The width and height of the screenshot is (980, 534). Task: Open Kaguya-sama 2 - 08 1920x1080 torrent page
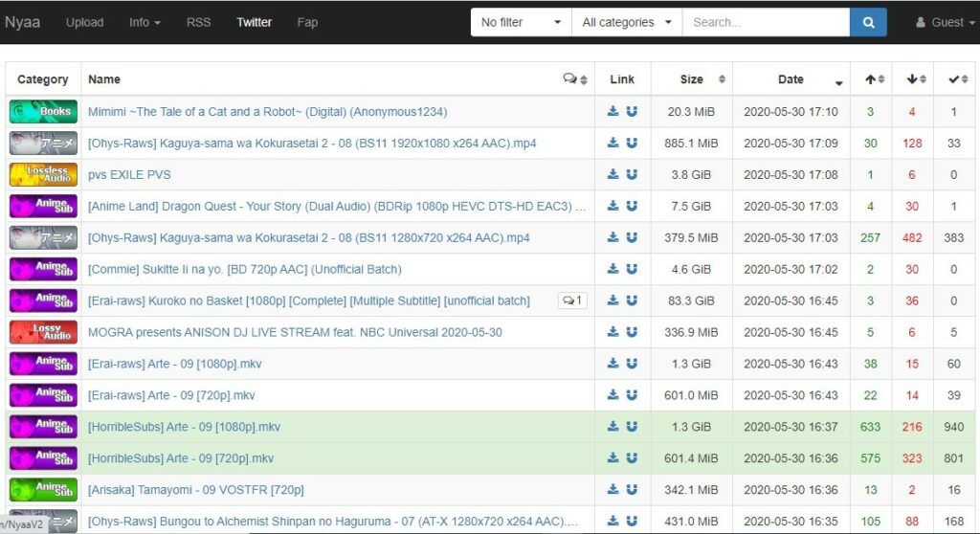(312, 144)
